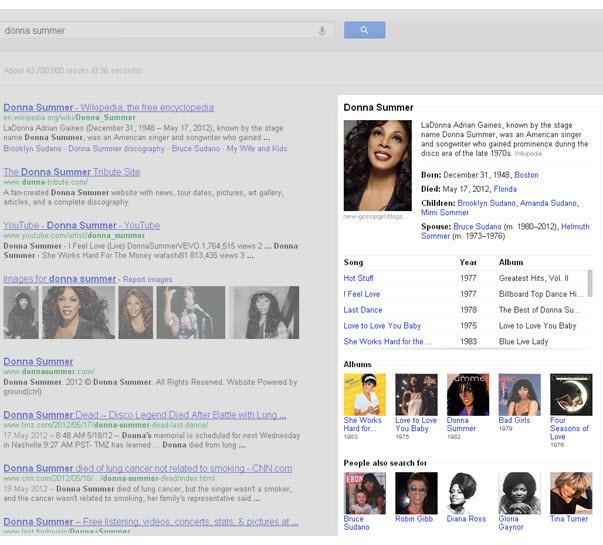Screen dimensions: 603x545
Task: Open Donna Summer 1982 album cover
Action: point(468,395)
